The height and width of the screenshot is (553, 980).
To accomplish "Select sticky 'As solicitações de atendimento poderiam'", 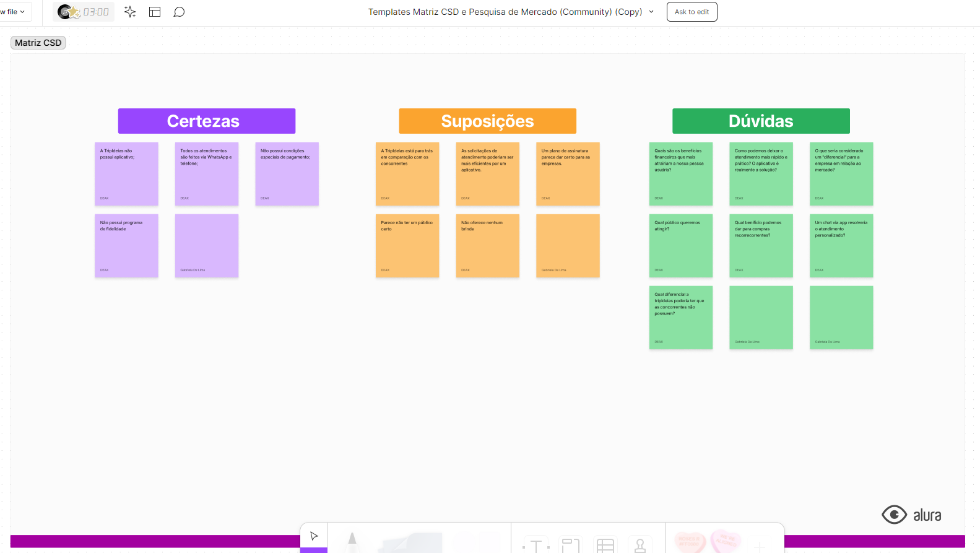I will (x=488, y=174).
